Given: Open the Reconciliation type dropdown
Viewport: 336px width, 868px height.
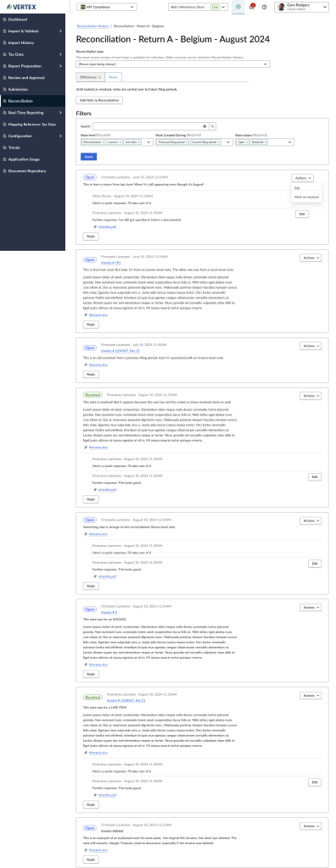Looking at the screenshot, I should (x=173, y=64).
